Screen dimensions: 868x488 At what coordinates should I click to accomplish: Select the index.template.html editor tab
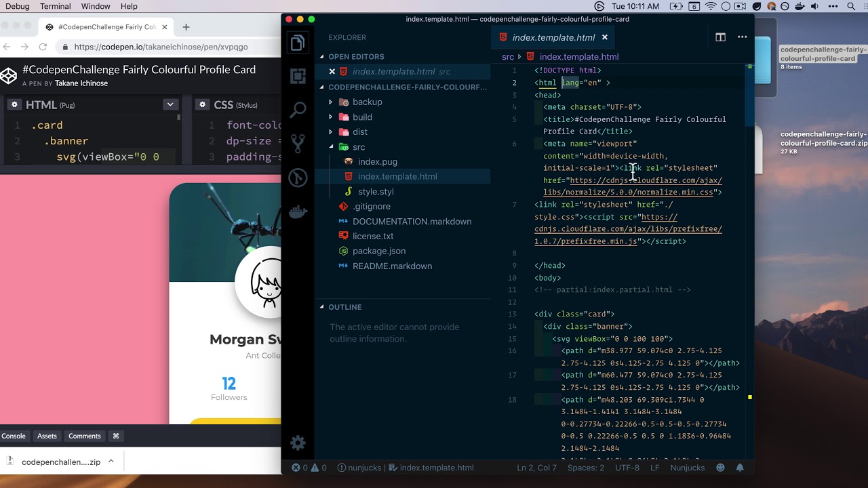[553, 37]
